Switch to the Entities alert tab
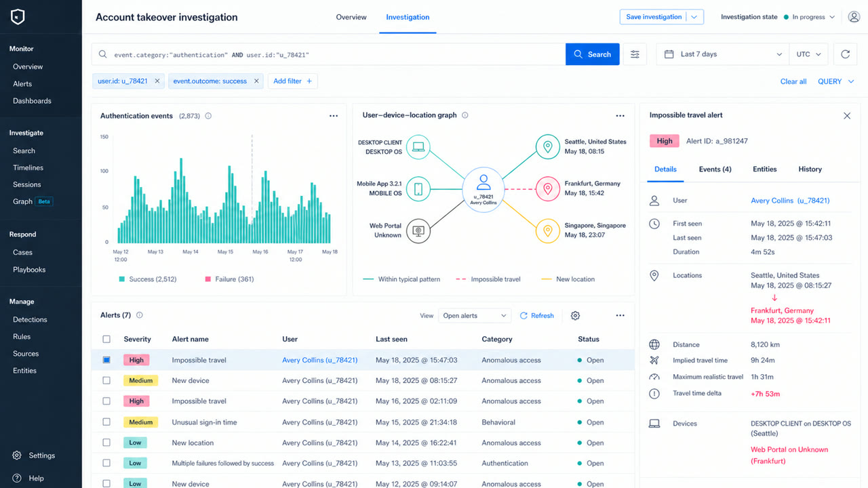This screenshot has height=488, width=868. (764, 169)
